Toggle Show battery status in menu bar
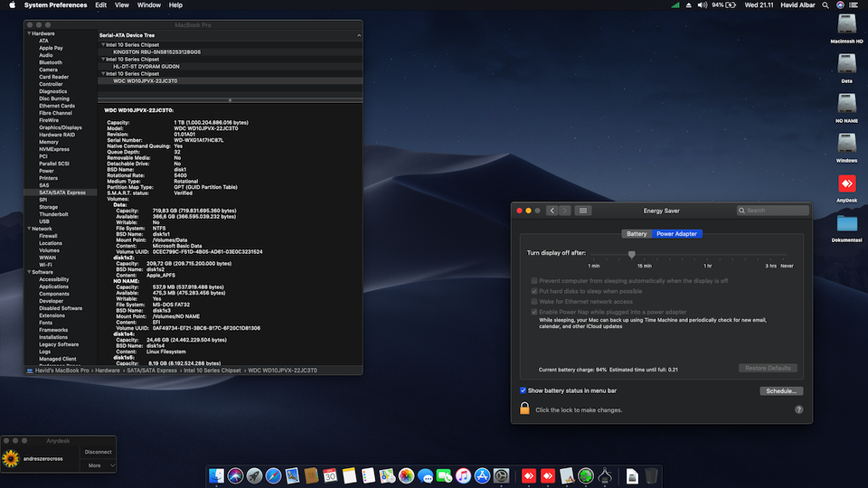Viewport: 868px width, 488px height. pos(524,390)
